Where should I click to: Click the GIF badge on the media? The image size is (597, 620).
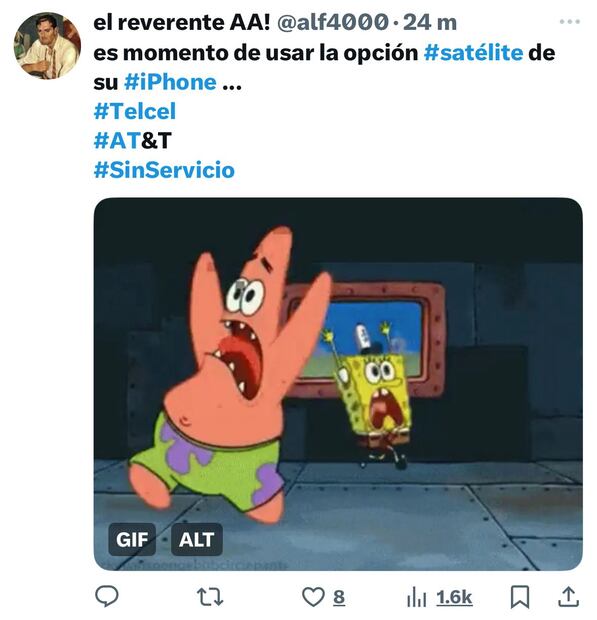pos(132,539)
